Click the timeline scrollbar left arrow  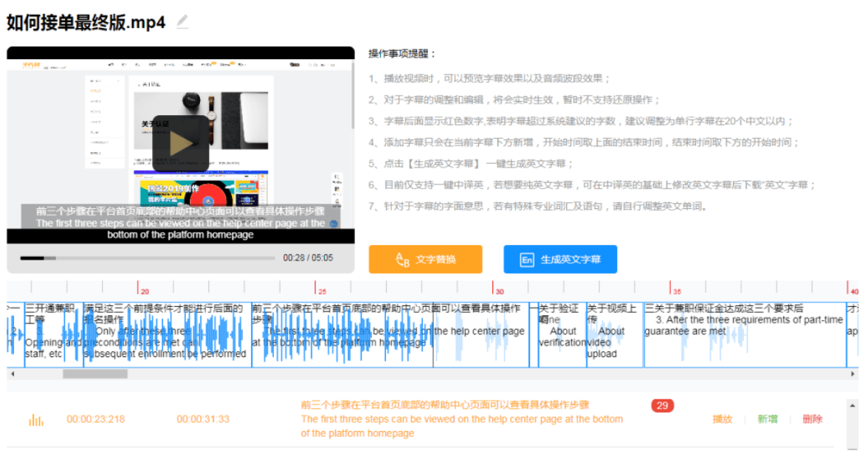11,374
